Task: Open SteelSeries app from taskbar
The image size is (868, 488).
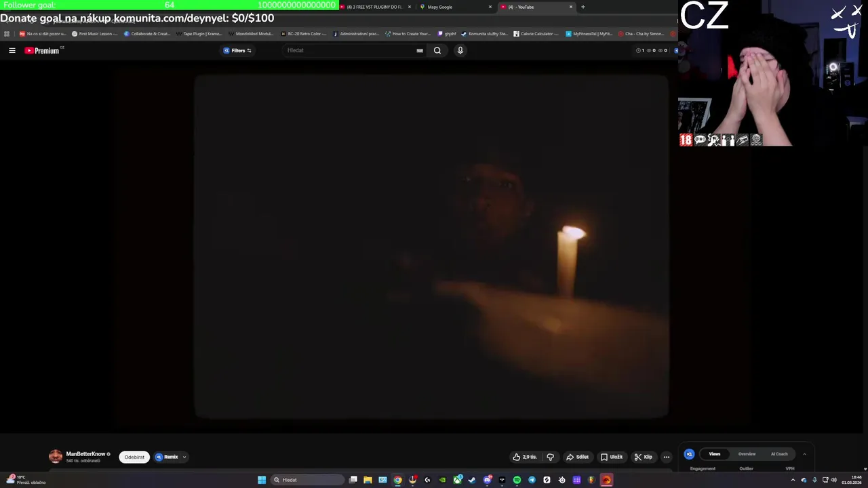Action: click(562, 480)
